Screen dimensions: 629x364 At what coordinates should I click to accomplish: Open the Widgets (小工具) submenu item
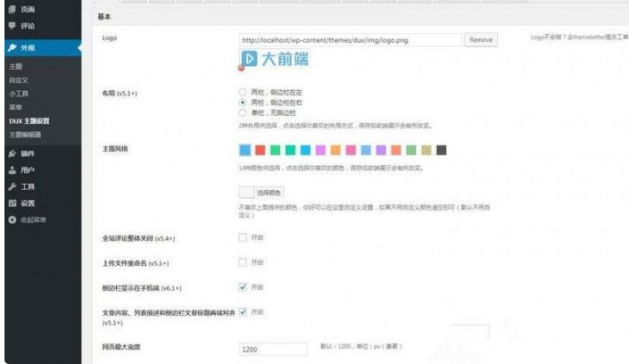[19, 93]
